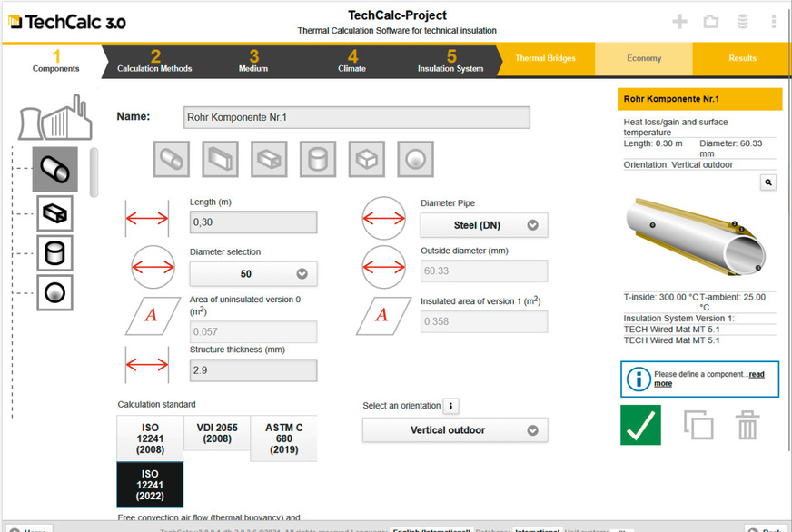
Task: Go to step 1 Components tab
Action: coord(55,61)
